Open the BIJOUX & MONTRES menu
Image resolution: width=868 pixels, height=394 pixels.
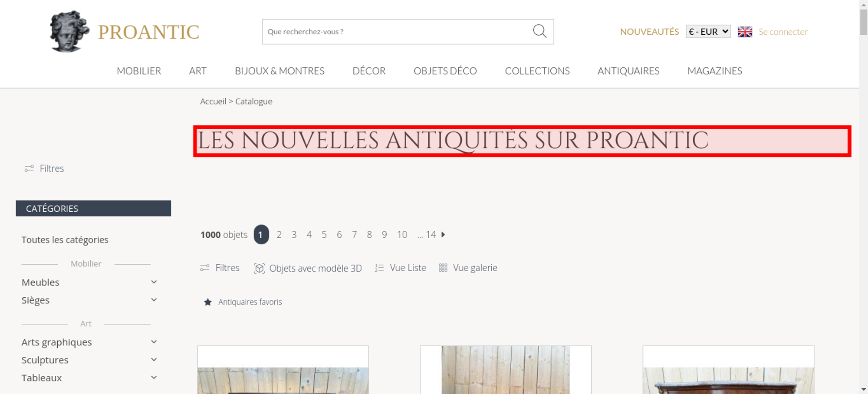(279, 71)
